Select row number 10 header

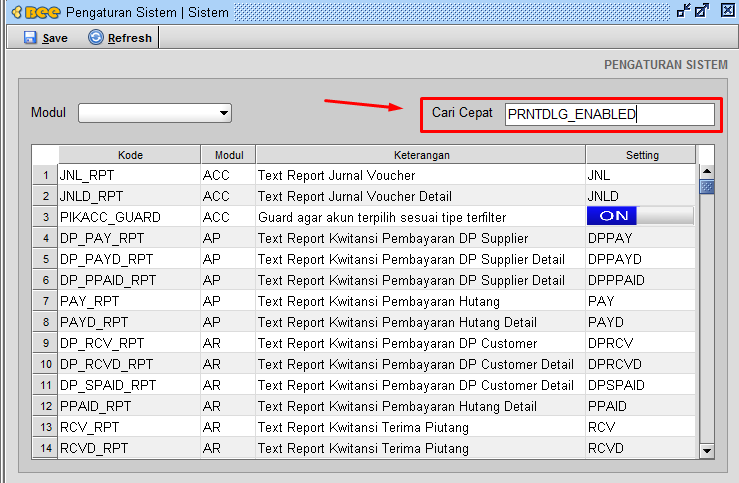click(45, 364)
